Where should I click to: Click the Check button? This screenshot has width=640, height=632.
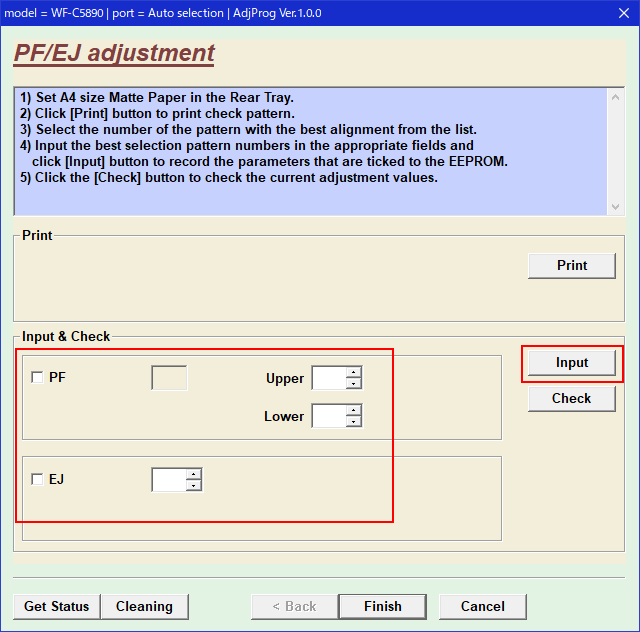pos(572,398)
